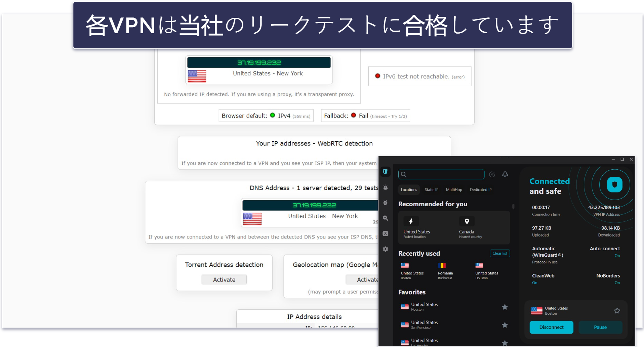
Task: Click the large connected shield logo
Action: point(614,184)
